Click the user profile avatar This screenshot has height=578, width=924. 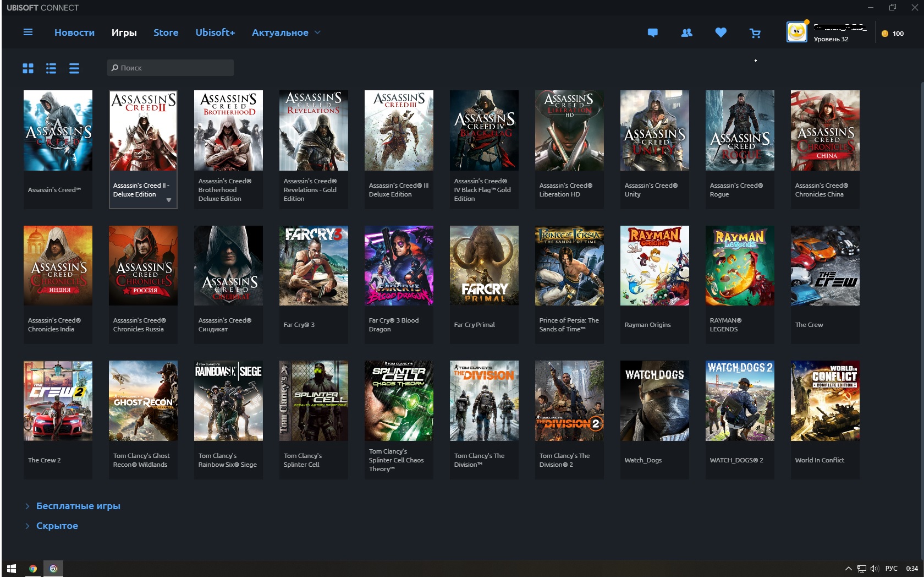[796, 32]
